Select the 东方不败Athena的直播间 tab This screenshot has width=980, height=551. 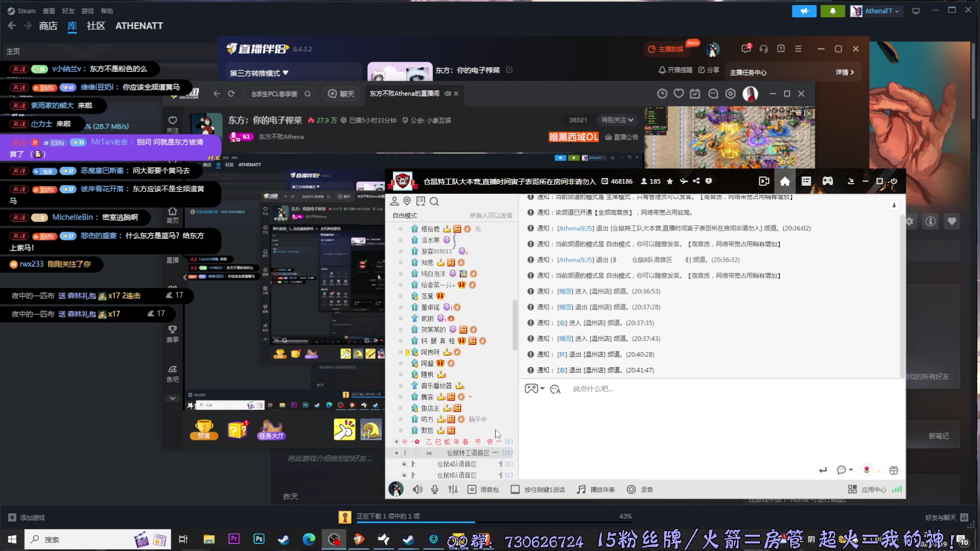point(404,94)
